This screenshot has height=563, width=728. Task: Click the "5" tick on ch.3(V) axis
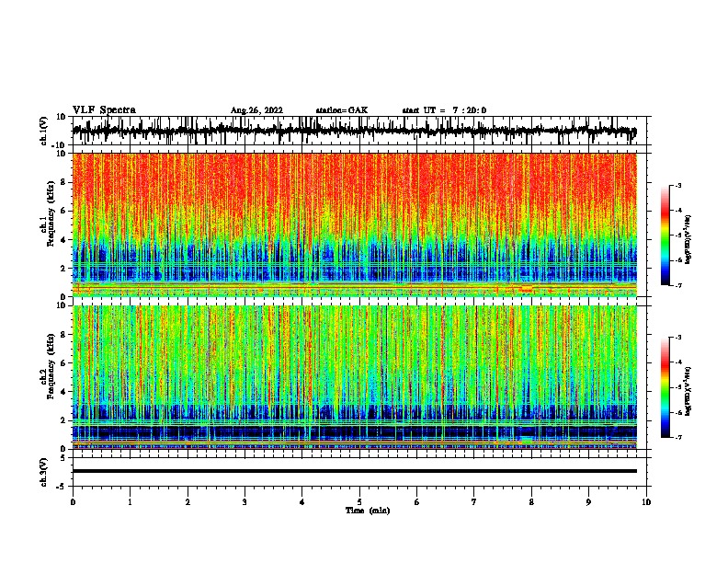(63, 457)
